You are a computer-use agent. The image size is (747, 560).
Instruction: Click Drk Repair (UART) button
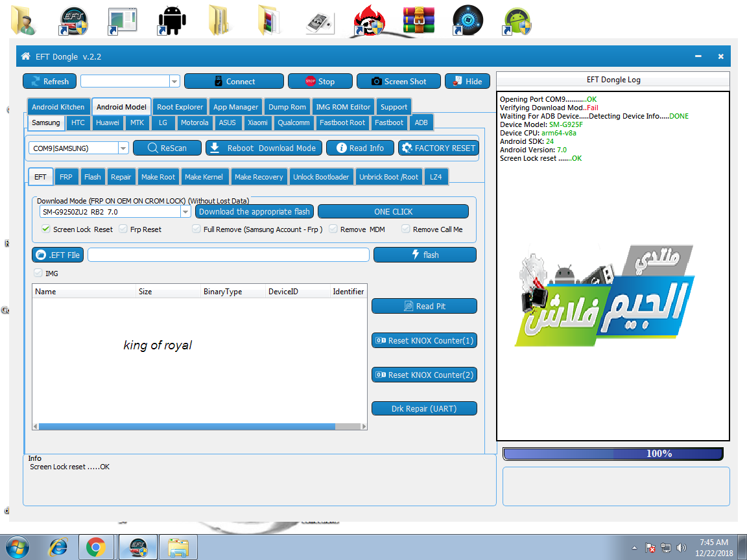pos(424,408)
